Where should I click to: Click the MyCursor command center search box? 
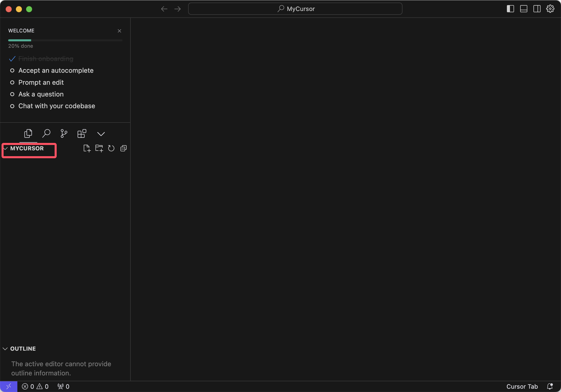[295, 9]
